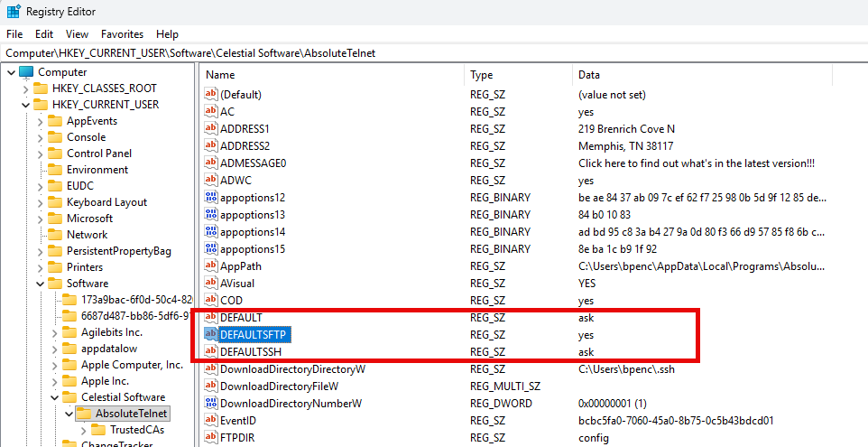Click the binary icon next to DownloadDirectoryNumberW
868x447 pixels.
click(x=212, y=404)
